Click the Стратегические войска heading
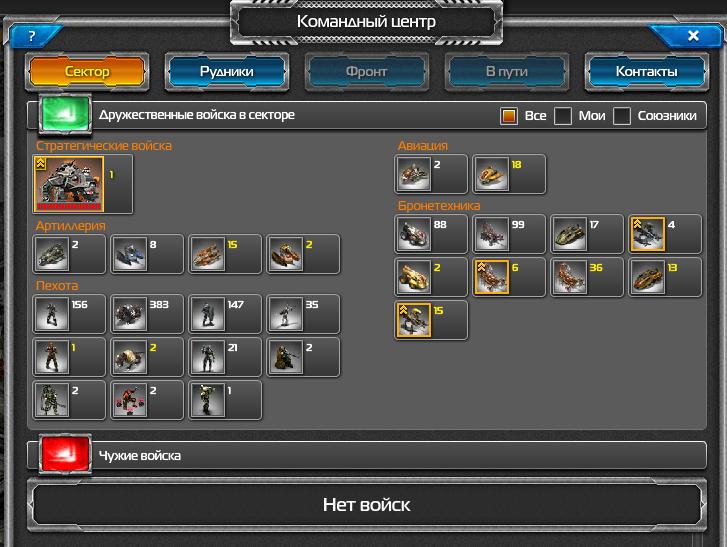The width and height of the screenshot is (727, 547). [104, 146]
